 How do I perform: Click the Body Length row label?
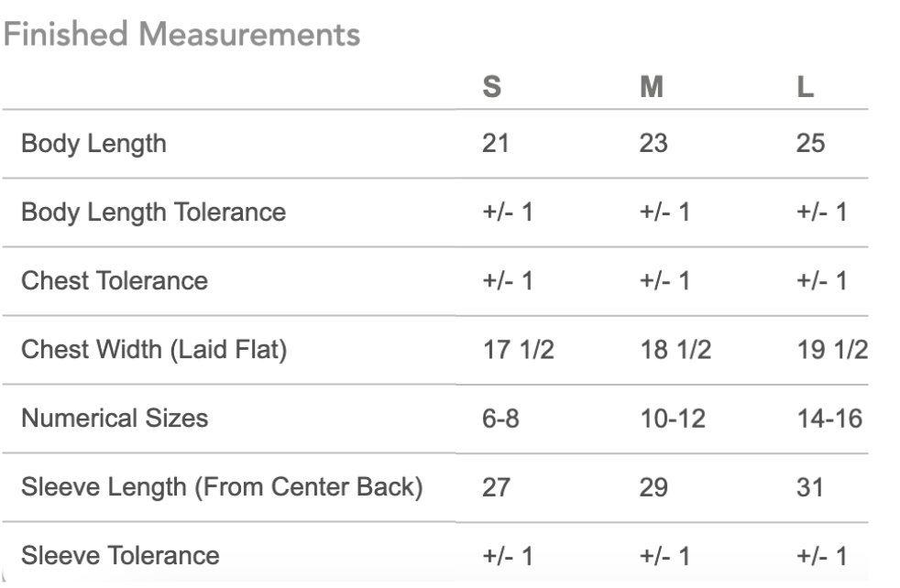pyautogui.click(x=93, y=144)
